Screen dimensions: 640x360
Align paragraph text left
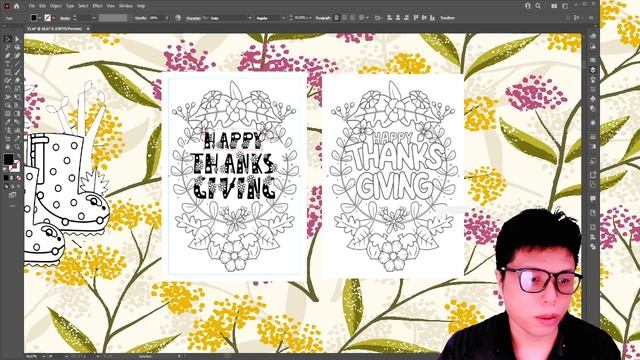(x=337, y=18)
